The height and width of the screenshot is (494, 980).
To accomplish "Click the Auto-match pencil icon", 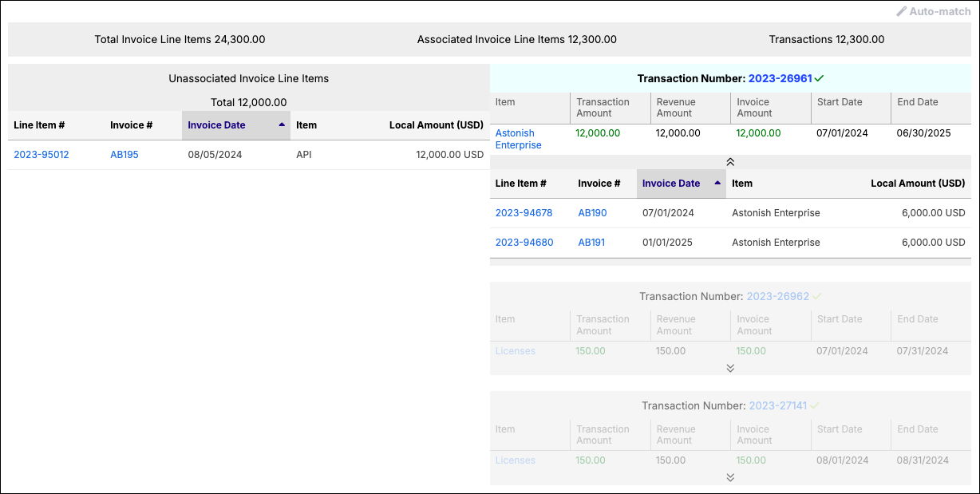I will [x=902, y=11].
